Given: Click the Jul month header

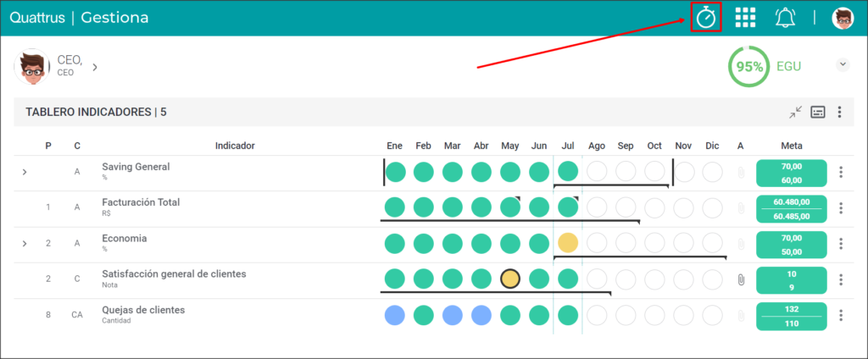Looking at the screenshot, I should tap(568, 146).
